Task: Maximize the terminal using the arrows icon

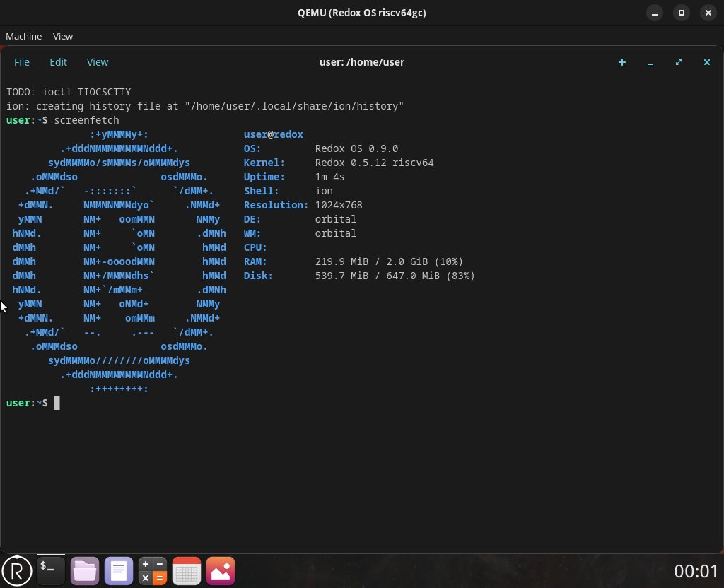Action: pyautogui.click(x=678, y=62)
